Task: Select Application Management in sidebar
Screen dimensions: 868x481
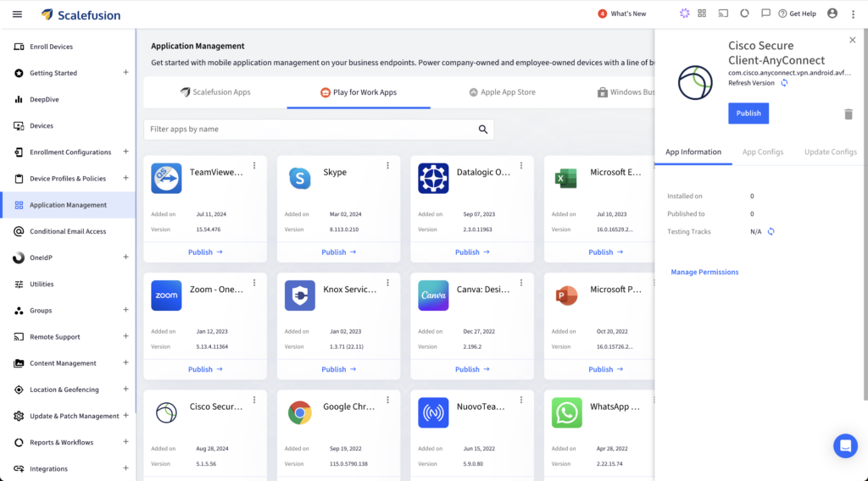Action: (68, 205)
